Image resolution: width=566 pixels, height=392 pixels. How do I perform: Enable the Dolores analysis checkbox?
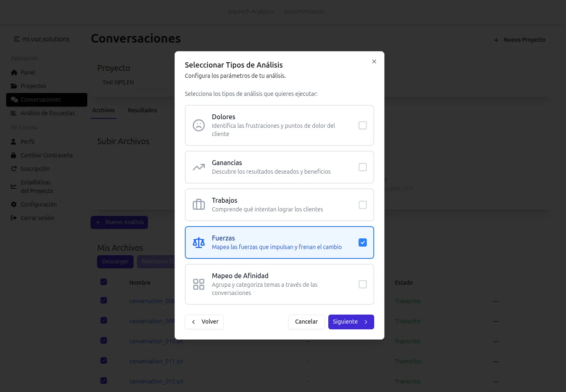362,125
